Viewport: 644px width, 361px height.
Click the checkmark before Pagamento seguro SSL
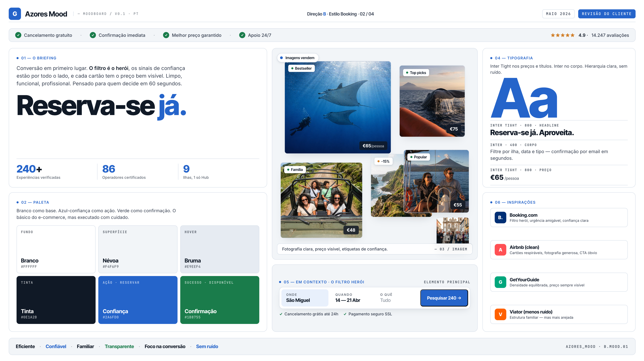coord(345,314)
